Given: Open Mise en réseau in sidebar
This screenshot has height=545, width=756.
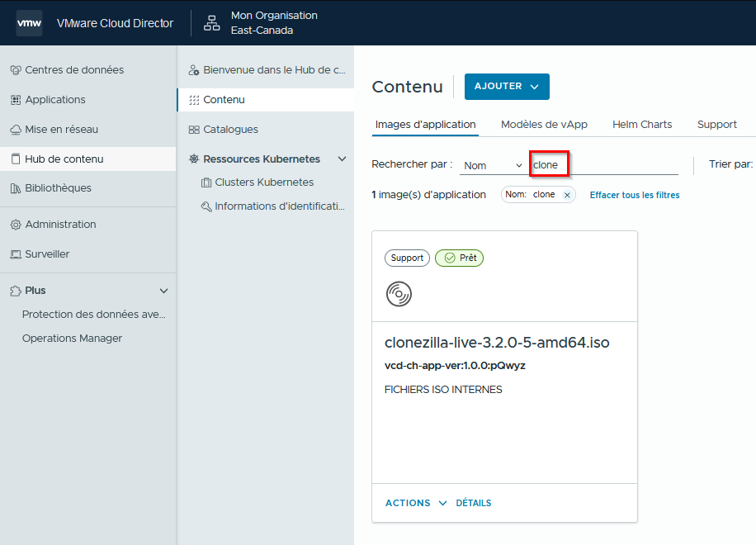Looking at the screenshot, I should pos(87,130).
